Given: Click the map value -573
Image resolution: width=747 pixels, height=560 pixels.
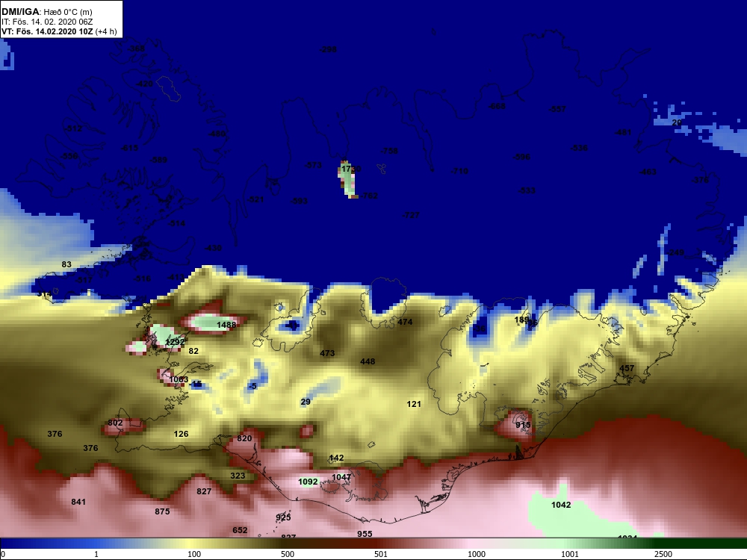Looking at the screenshot, I should pyautogui.click(x=313, y=165).
